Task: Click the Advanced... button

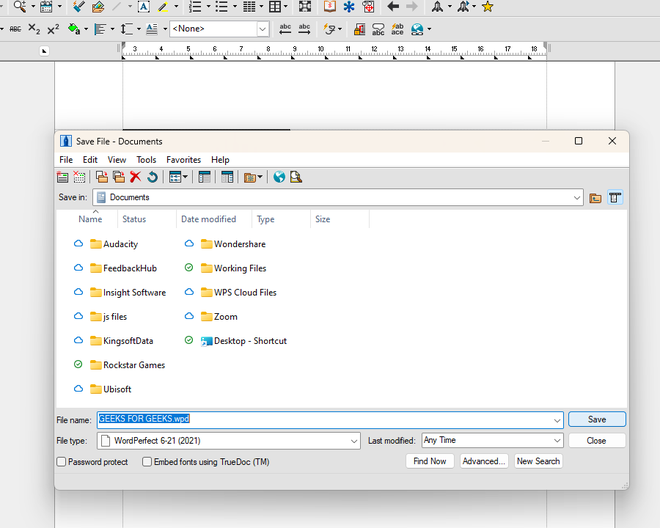Action: tap(484, 461)
